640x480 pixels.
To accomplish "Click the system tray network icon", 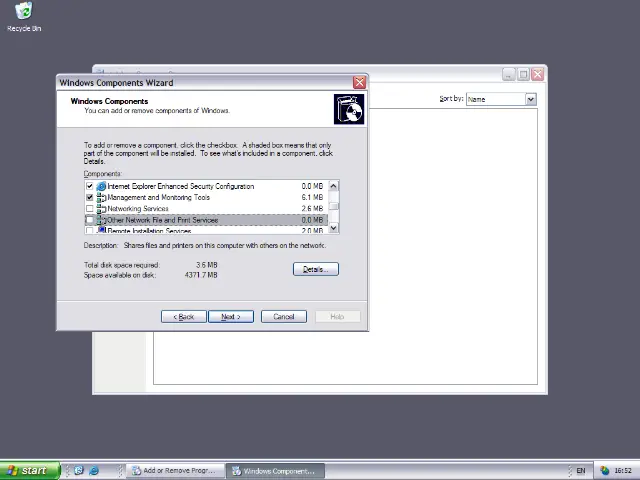I will (x=604, y=471).
